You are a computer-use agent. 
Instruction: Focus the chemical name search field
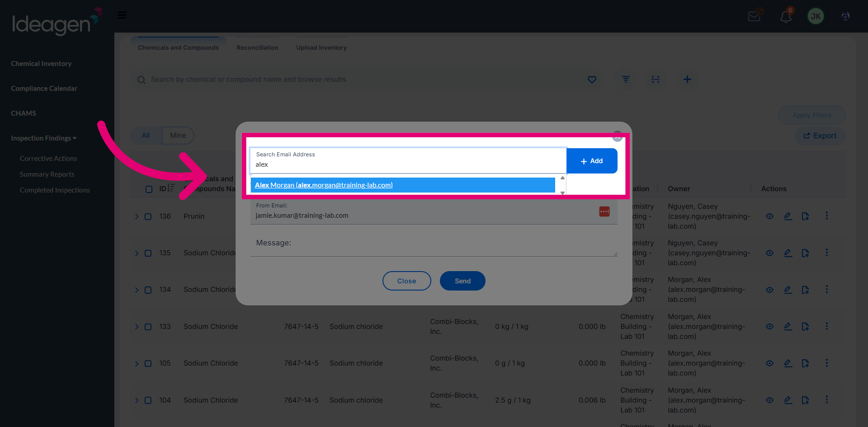click(362, 80)
